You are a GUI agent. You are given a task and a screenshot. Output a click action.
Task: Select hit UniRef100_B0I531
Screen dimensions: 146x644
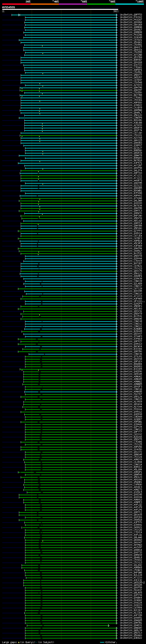click(x=131, y=316)
